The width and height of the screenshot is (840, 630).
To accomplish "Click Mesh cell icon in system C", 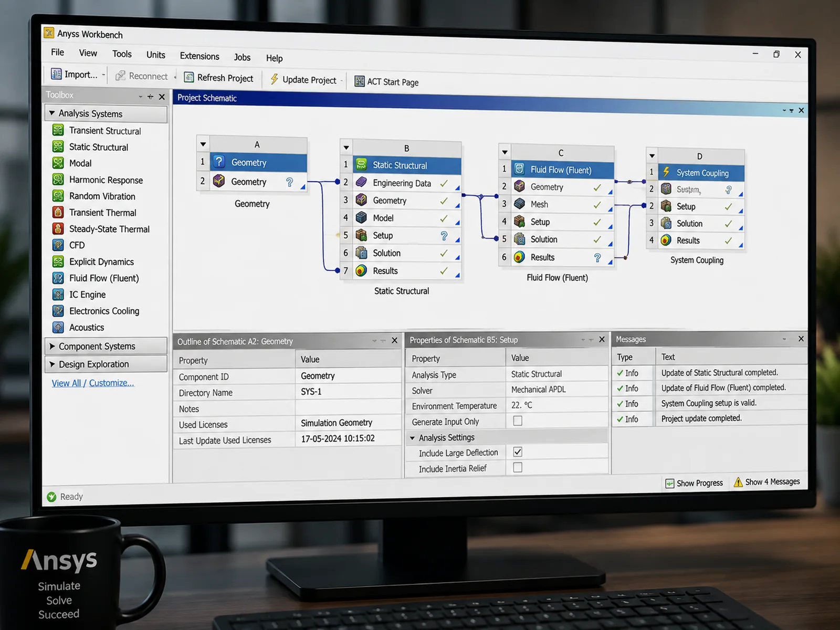I will [519, 204].
